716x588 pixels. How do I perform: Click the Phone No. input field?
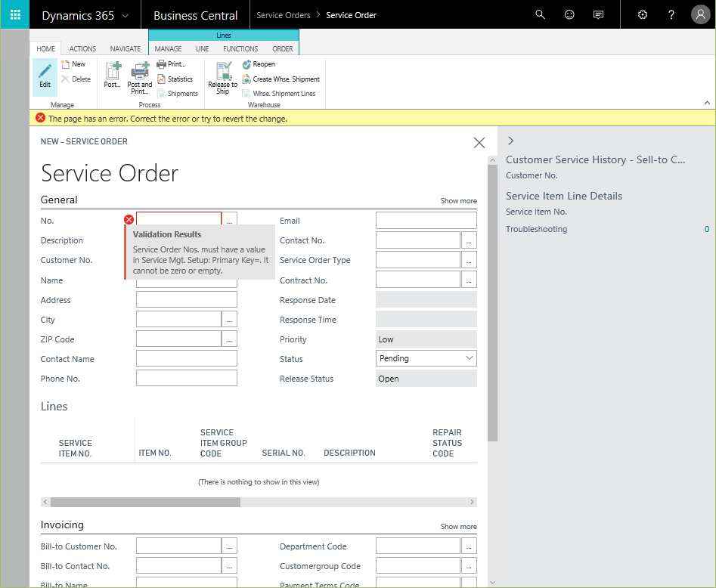186,378
